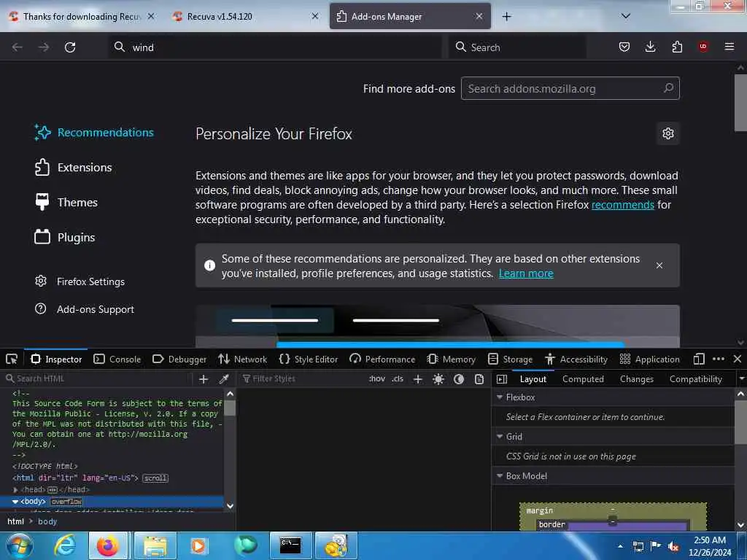747x560 pixels.
Task: Open the Pocket save icon in toolbar
Action: [x=624, y=47]
